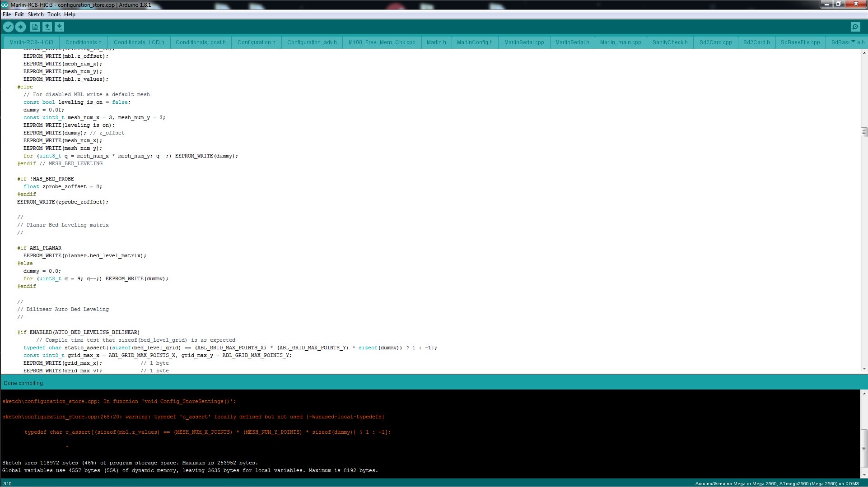Create a new sketch with New icon
Screen dimensions: 868x487
pyautogui.click(x=35, y=27)
